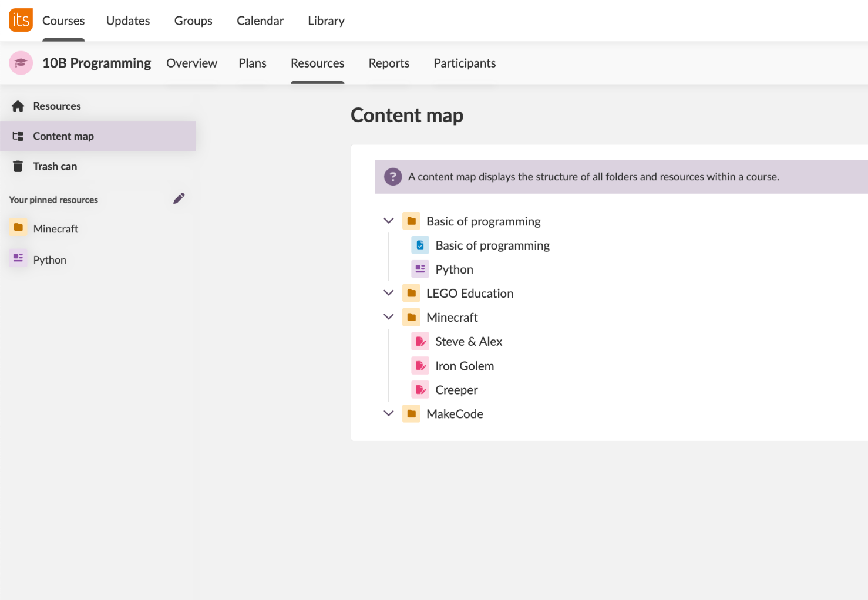The height and width of the screenshot is (600, 868).
Task: Click the MakeCode folder icon
Action: 412,414
